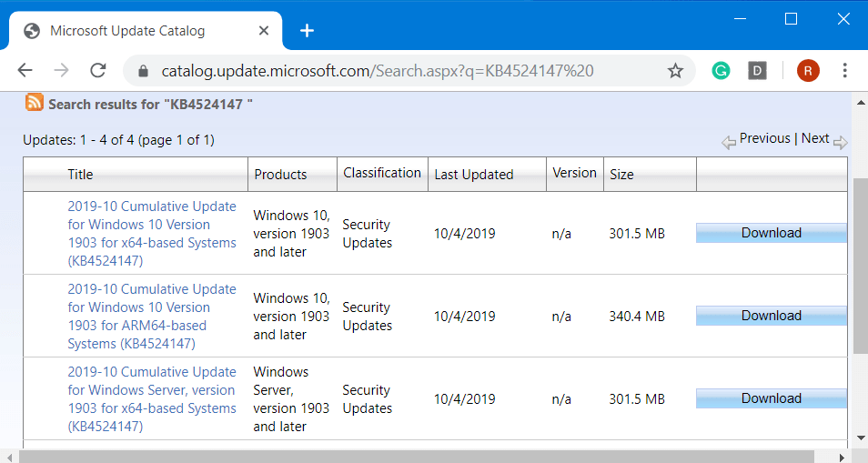Click the browser back arrow
The height and width of the screenshot is (463, 868).
[25, 70]
